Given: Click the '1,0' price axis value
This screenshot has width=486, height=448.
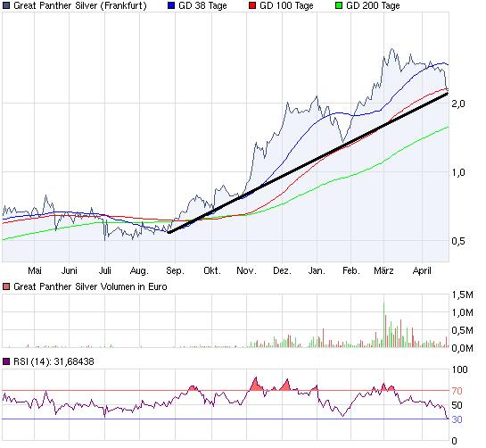Looking at the screenshot, I should (x=458, y=172).
